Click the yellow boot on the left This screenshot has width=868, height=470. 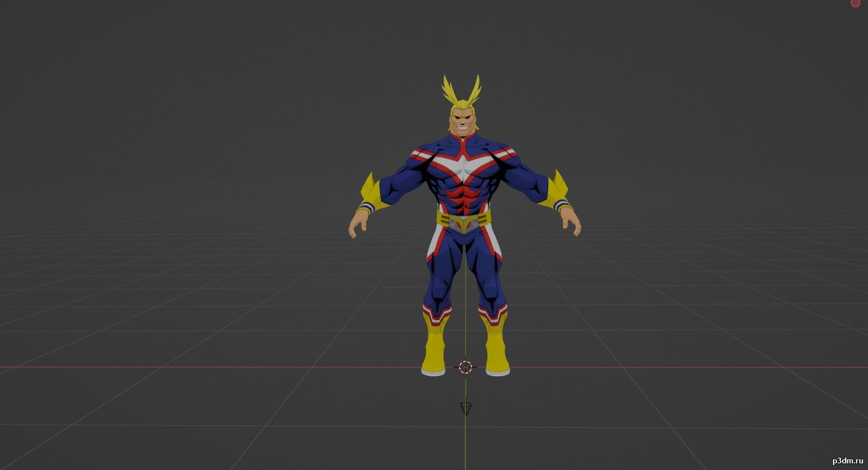point(434,348)
